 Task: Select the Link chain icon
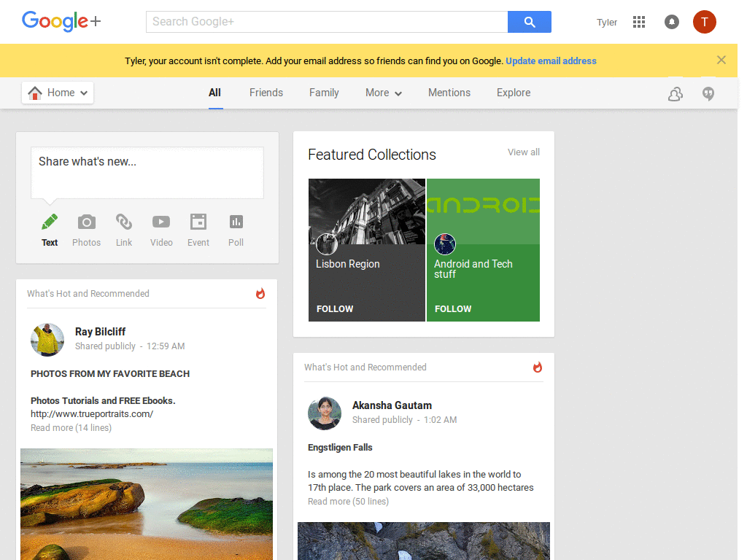[x=124, y=222]
